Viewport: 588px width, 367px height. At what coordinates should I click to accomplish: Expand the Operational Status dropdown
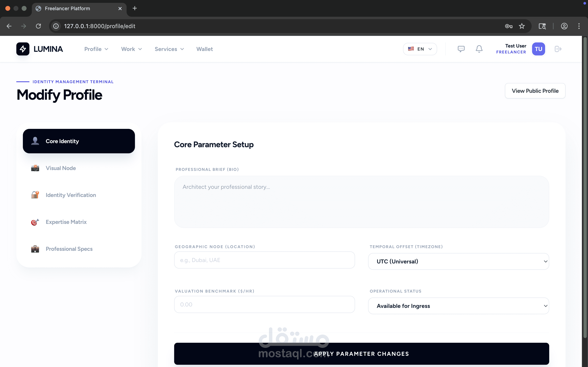458,306
